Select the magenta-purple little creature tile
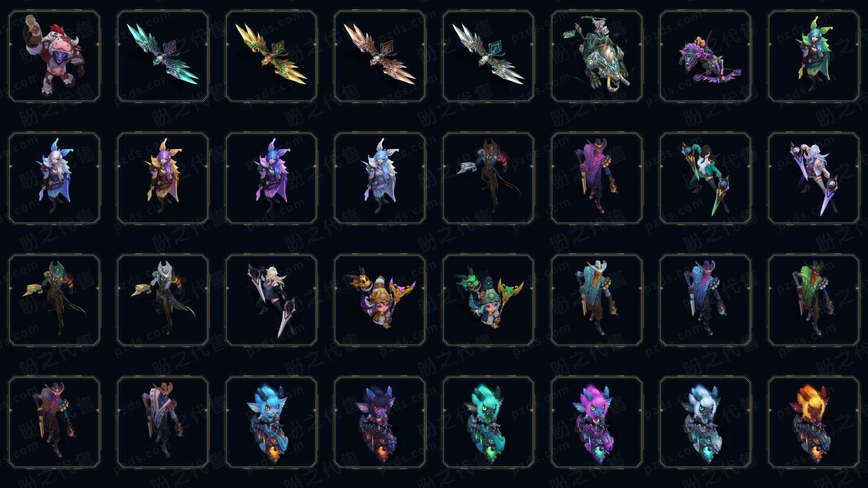This screenshot has width=868, height=488. (597, 422)
